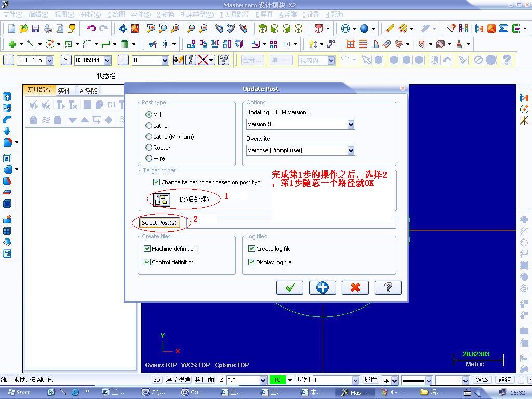Click the 属性 attributes button
The image size is (532, 399).
pos(370,380)
